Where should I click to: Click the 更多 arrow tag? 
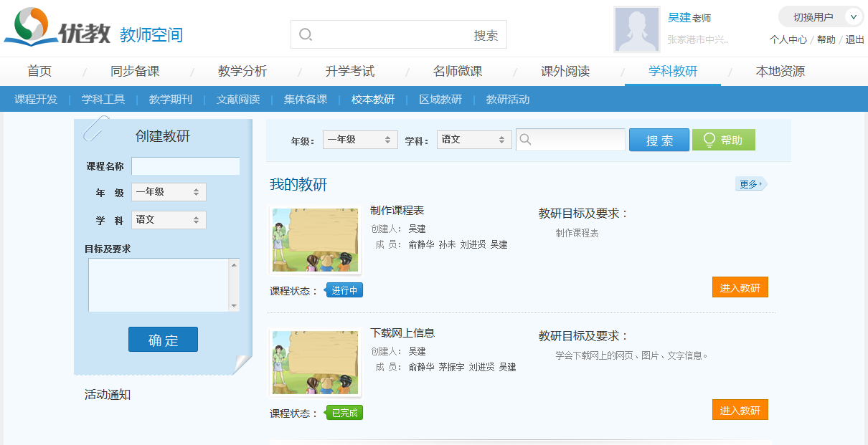750,184
